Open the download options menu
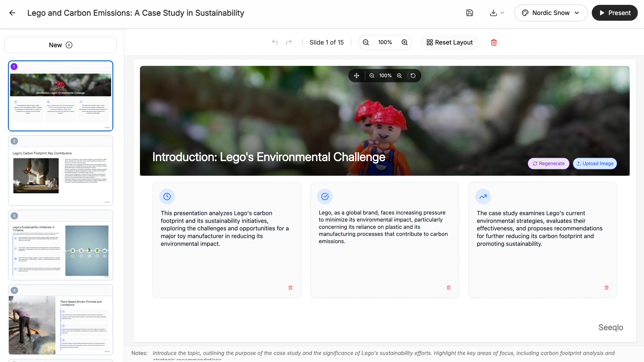644x362 pixels. click(x=497, y=13)
